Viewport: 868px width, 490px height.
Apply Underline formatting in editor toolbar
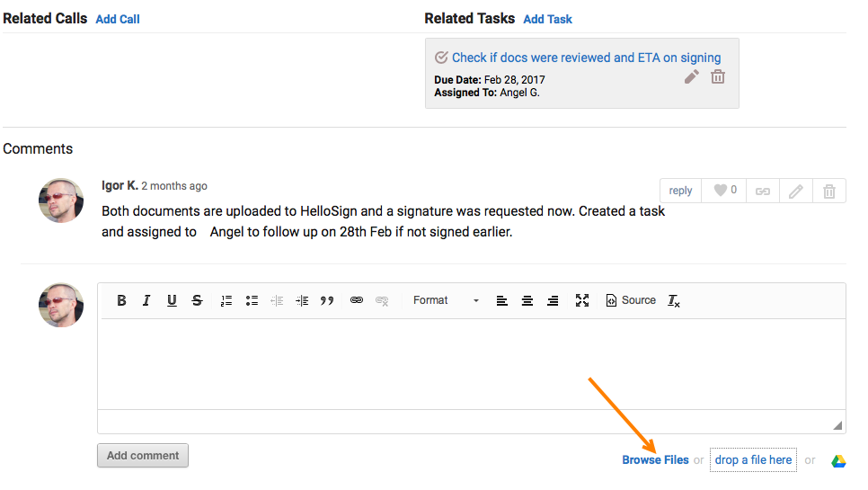click(x=172, y=300)
